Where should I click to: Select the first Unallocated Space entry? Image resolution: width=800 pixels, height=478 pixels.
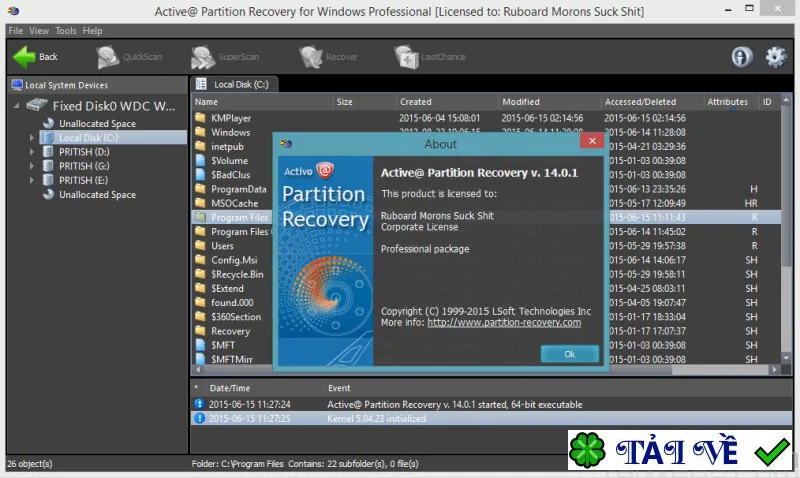97,123
